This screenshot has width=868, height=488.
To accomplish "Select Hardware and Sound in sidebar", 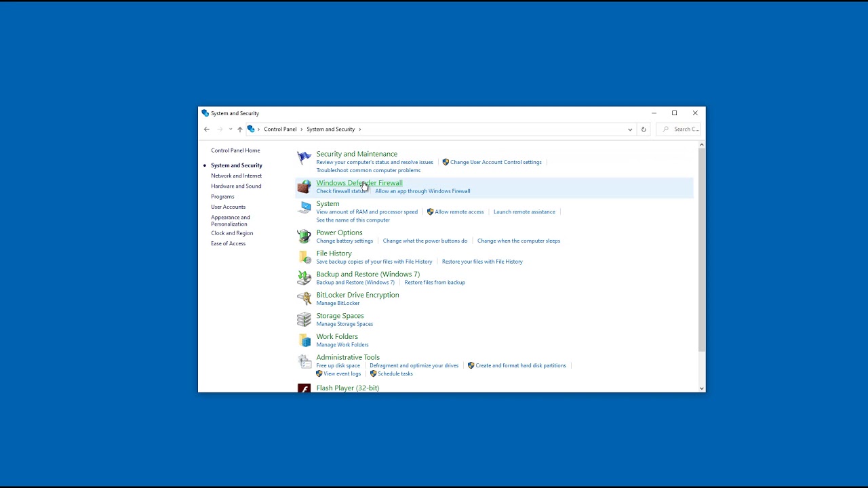I will (x=236, y=186).
